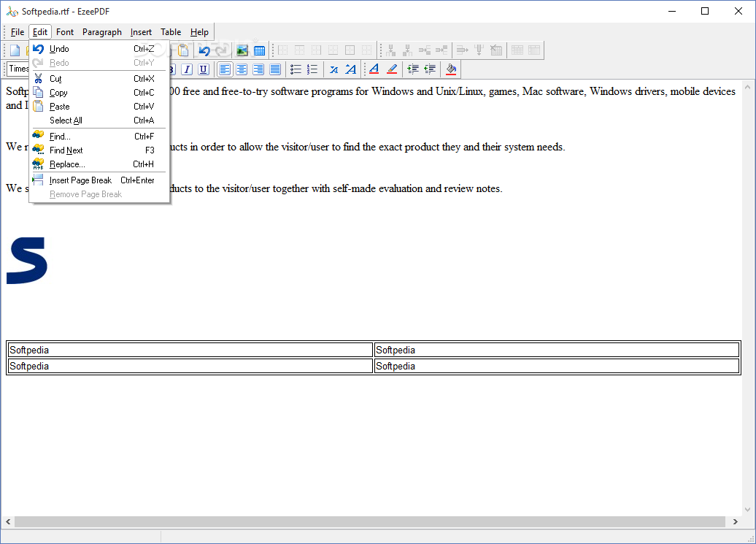Click the increase font size icon

click(350, 69)
